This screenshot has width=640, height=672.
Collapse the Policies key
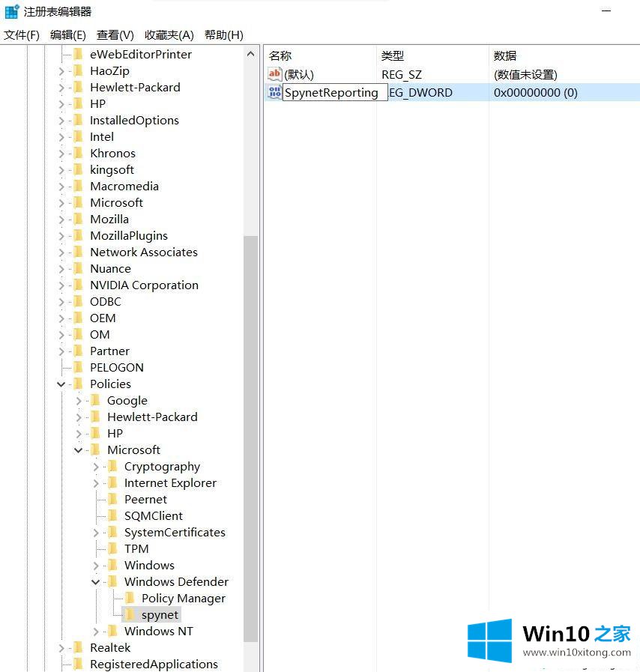click(61, 384)
